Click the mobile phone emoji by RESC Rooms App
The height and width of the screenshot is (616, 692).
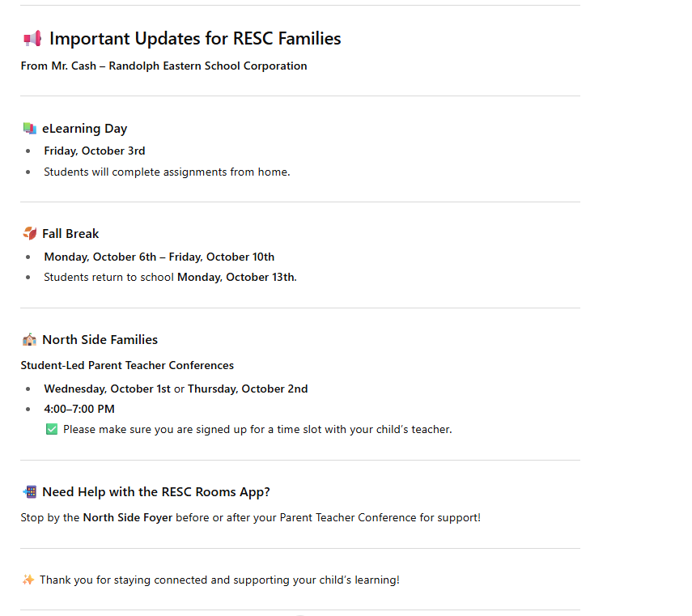(x=30, y=491)
